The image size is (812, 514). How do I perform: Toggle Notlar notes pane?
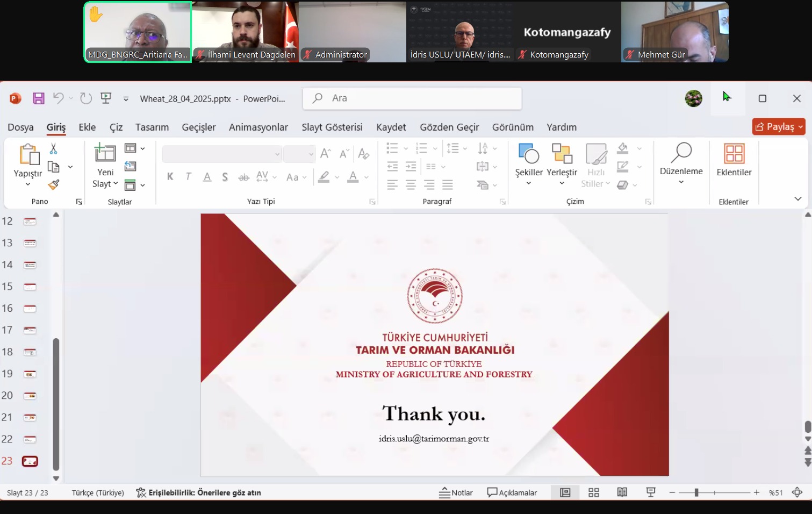tap(456, 492)
